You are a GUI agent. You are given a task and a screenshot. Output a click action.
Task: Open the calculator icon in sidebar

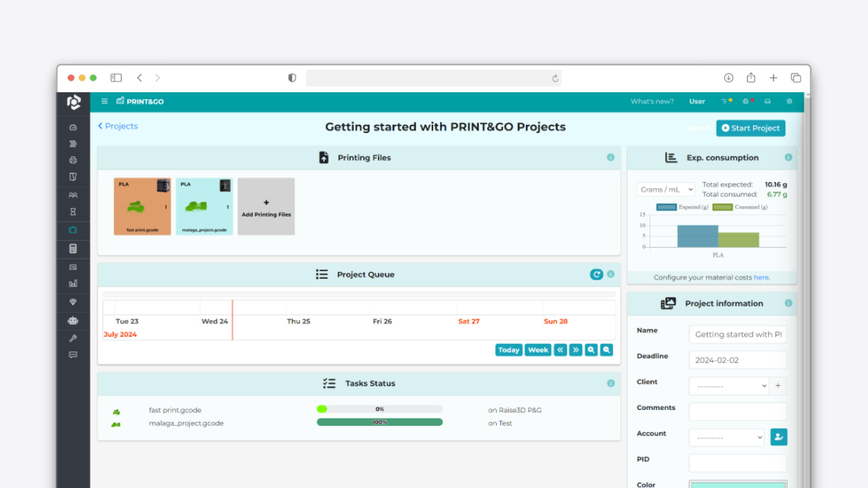pyautogui.click(x=73, y=249)
